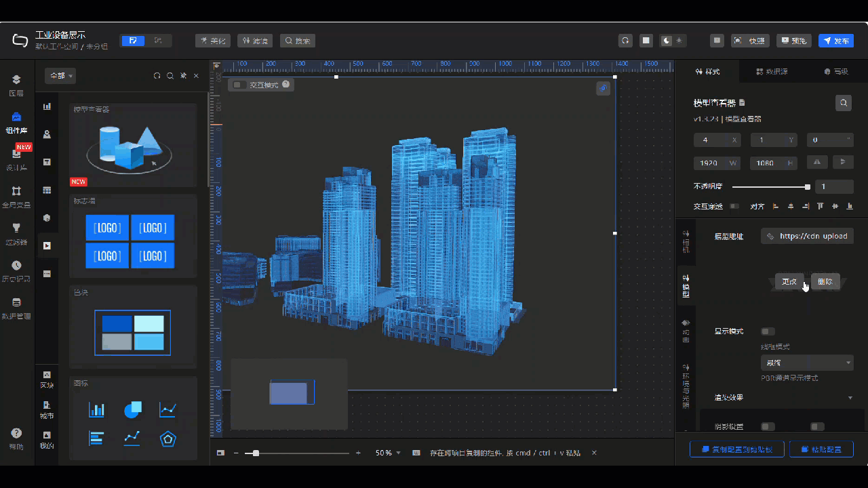Screen dimensions: 868x488
Task: Click the 发布 publish button
Action: [x=835, y=41]
